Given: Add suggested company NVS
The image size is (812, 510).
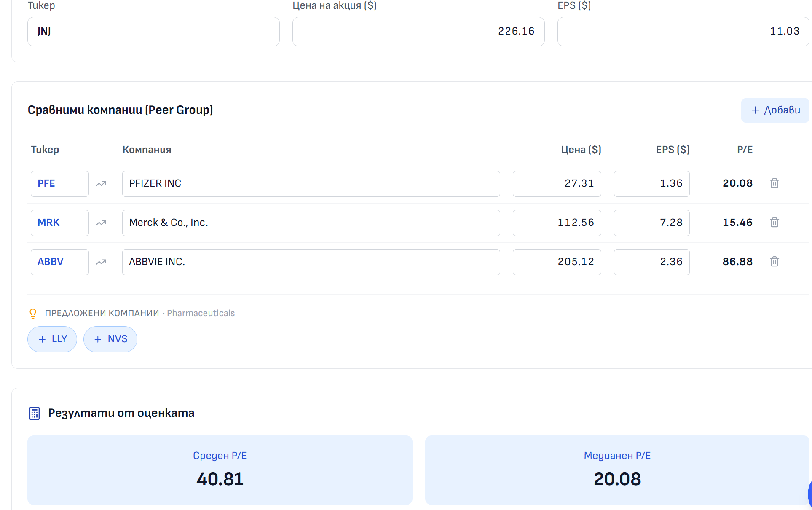Looking at the screenshot, I should pos(110,339).
